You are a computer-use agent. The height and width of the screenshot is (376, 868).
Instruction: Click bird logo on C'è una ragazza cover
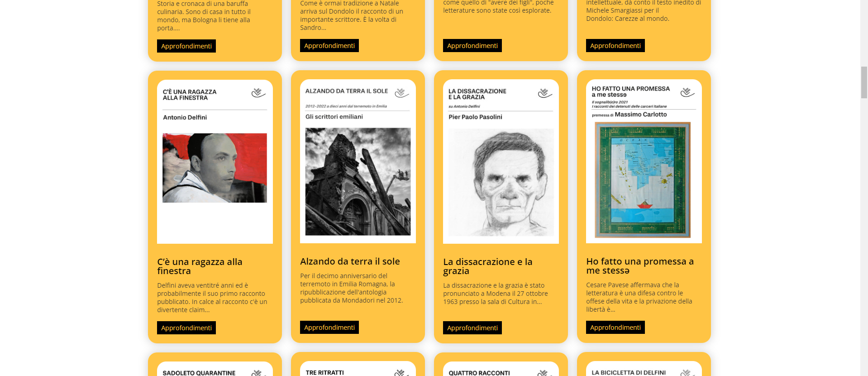259,93
